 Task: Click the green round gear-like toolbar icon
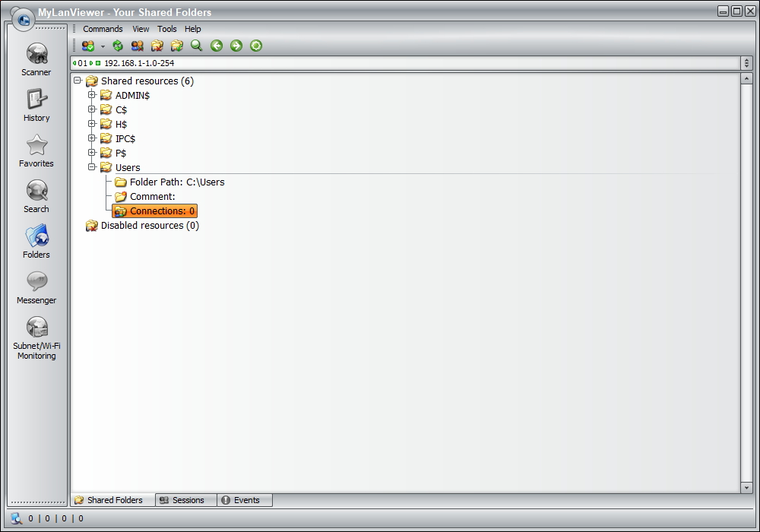256,46
